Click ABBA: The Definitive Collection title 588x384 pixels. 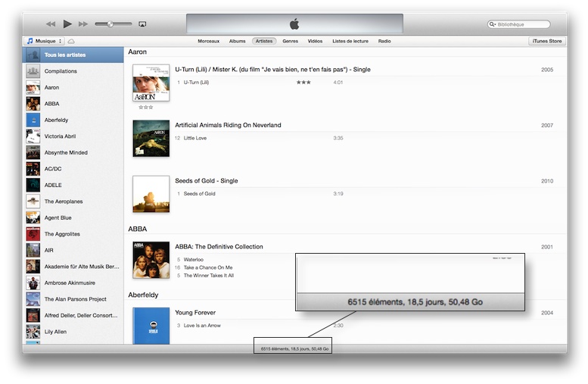coord(219,247)
